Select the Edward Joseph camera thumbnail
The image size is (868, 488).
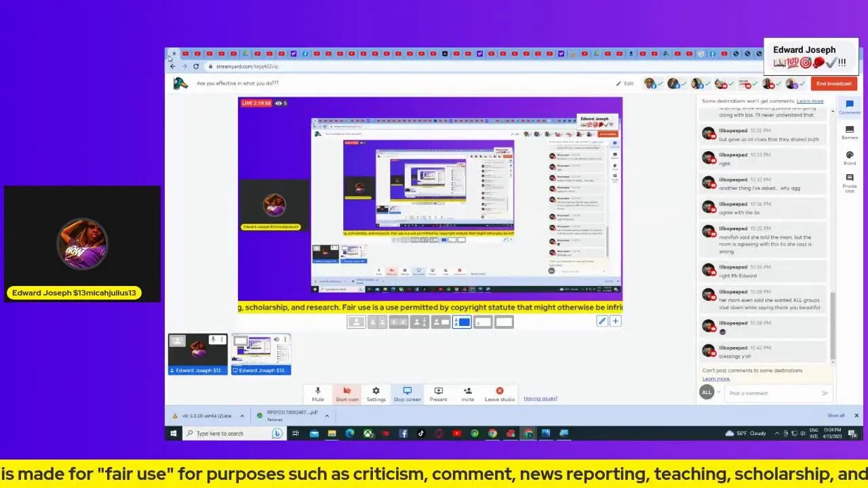[197, 354]
